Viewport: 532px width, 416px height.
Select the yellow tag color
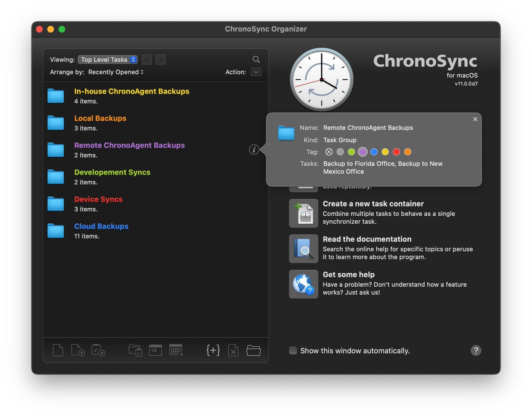385,152
